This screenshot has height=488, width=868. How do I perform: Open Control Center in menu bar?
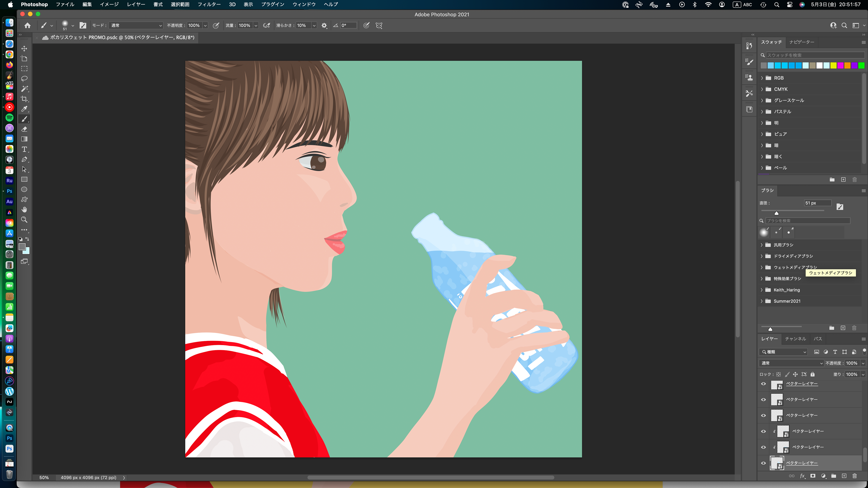pyautogui.click(x=790, y=5)
